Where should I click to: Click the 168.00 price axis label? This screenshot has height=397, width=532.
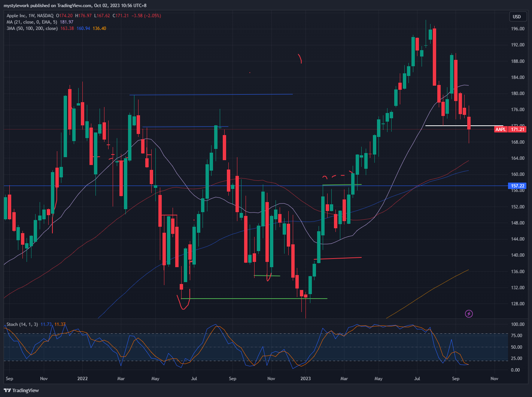pos(518,142)
